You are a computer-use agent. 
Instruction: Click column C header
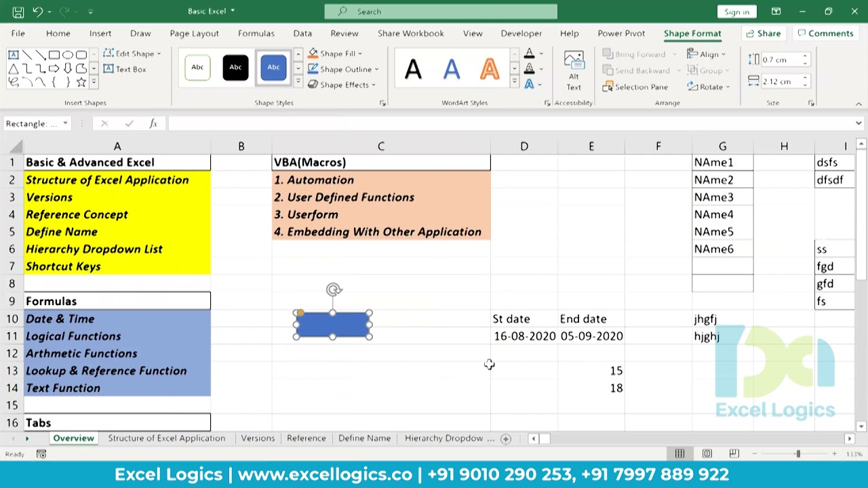[x=381, y=146]
